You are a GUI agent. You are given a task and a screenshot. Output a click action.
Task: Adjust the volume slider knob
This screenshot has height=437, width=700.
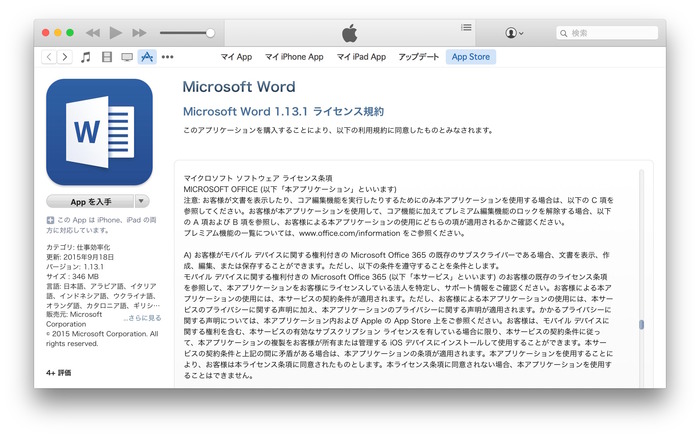210,33
